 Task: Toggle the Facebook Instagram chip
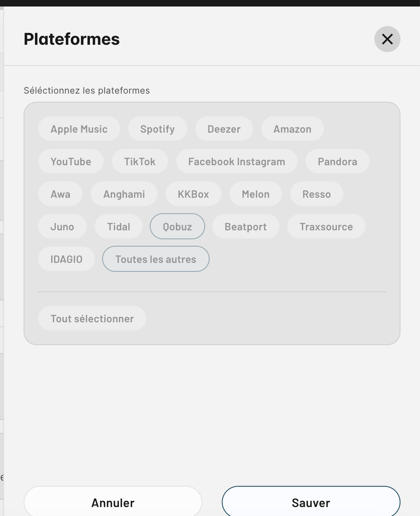click(236, 162)
